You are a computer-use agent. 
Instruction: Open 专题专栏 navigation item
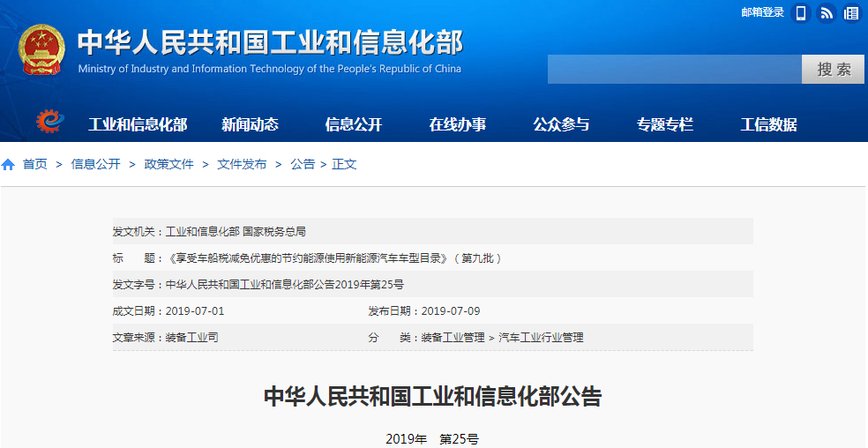pos(665,124)
